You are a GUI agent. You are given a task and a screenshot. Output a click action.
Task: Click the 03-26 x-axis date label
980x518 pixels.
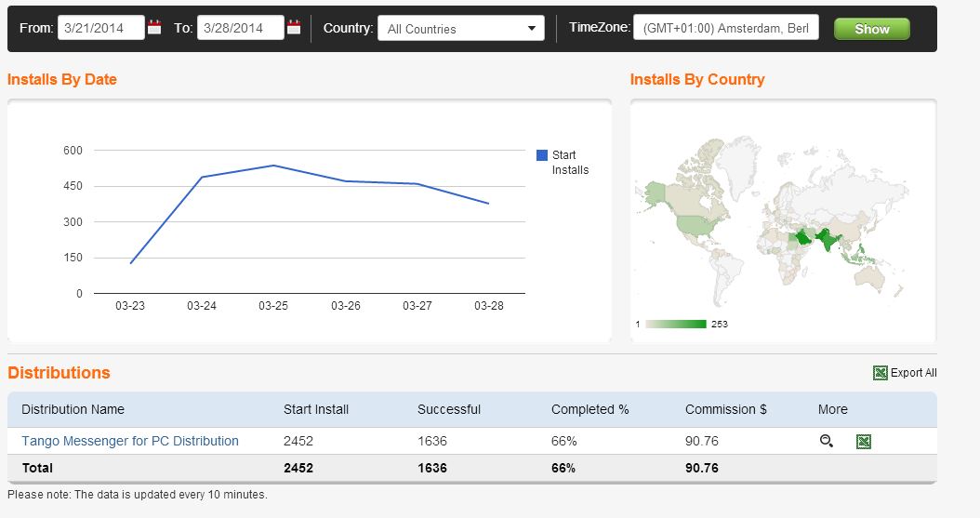pos(346,306)
